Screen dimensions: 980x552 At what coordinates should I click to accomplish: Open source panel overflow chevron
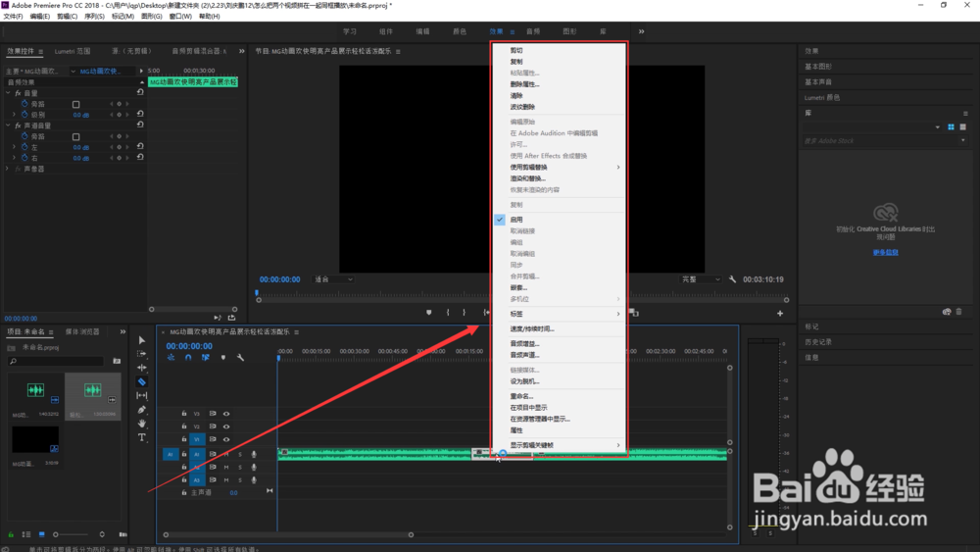tap(242, 51)
